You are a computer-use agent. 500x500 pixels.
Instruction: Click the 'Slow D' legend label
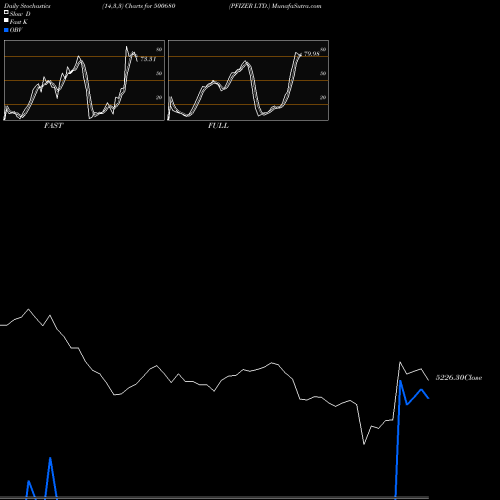click(20, 14)
